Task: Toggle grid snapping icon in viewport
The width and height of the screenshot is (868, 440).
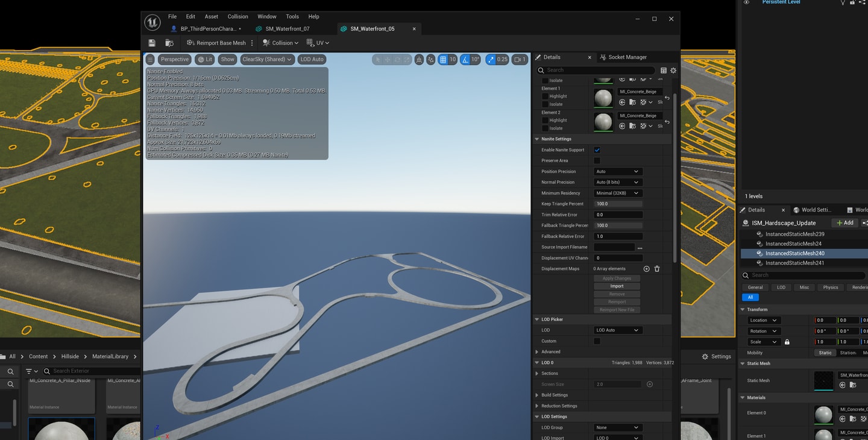Action: tap(443, 59)
